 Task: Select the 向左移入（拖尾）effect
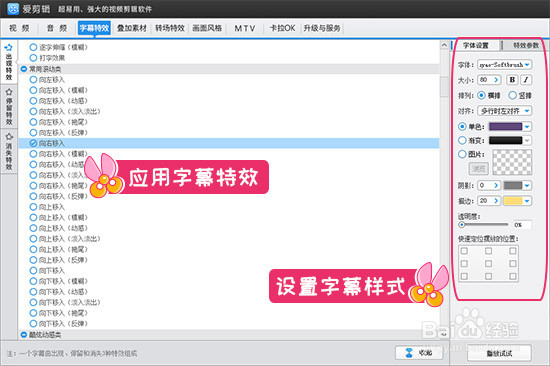coord(59,122)
